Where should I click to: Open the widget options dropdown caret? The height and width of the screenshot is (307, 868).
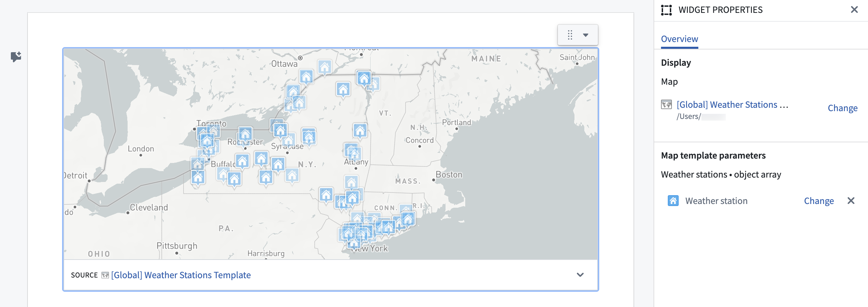click(x=586, y=35)
